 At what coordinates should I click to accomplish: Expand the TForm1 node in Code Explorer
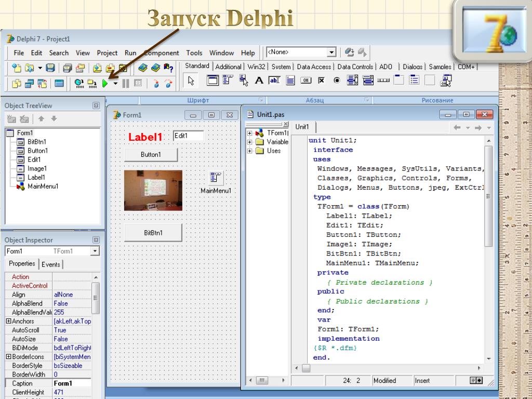250,133
